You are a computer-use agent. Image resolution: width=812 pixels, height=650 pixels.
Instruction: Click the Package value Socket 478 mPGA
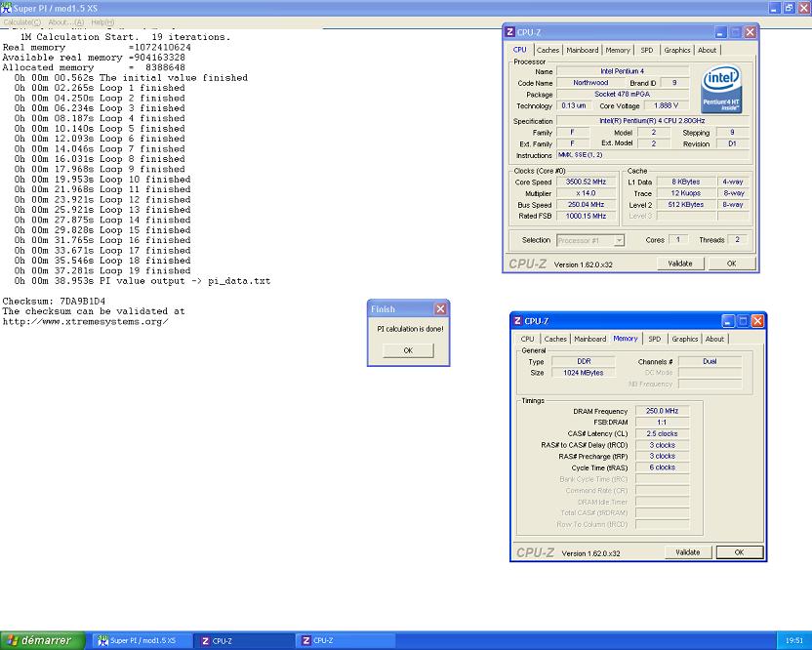point(623,95)
